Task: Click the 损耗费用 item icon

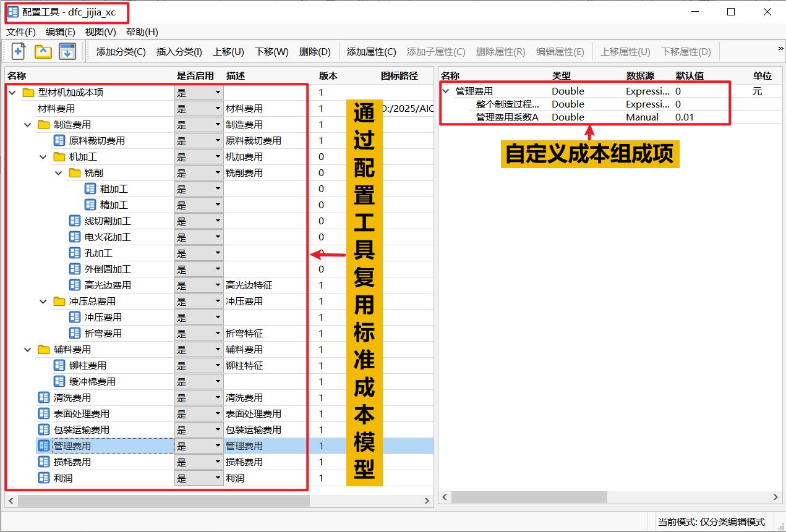Action: pyautogui.click(x=43, y=462)
